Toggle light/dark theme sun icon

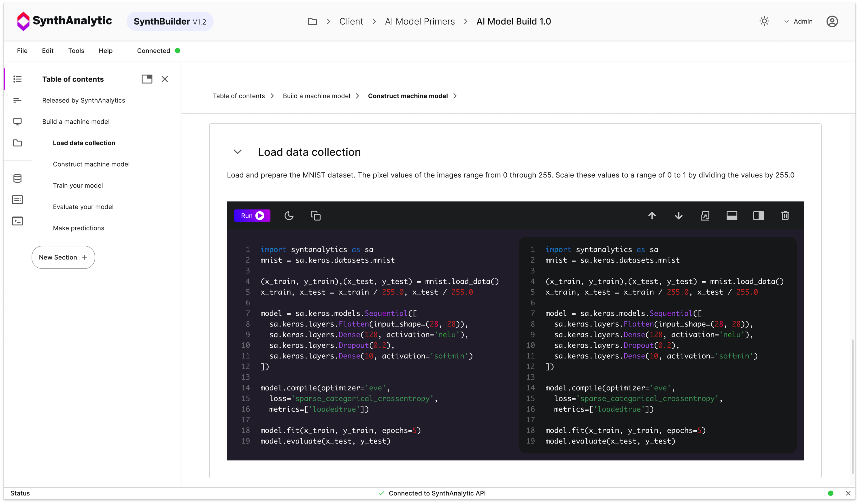(x=764, y=21)
